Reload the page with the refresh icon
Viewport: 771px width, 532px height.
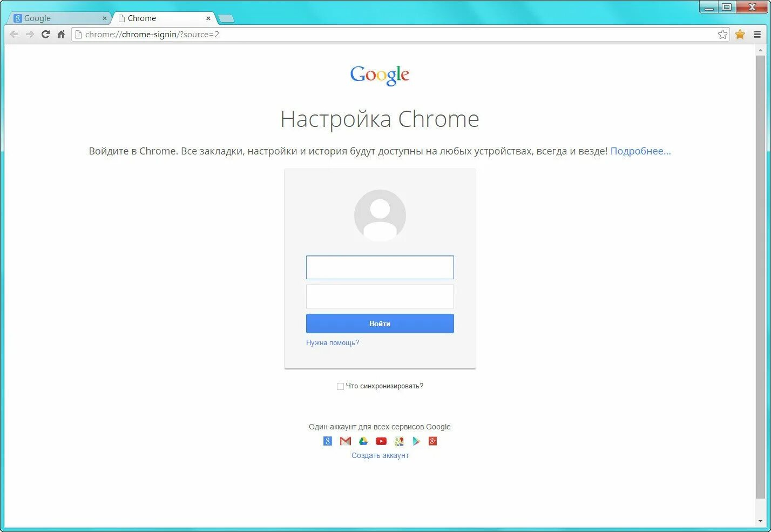[45, 34]
